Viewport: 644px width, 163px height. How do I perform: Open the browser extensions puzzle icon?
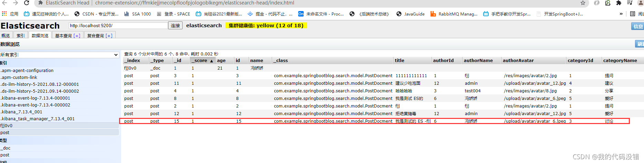click(x=618, y=3)
